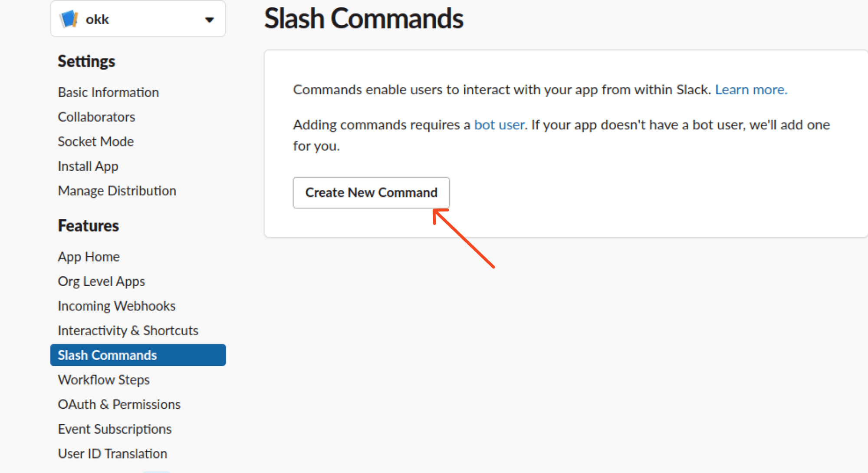This screenshot has width=868, height=473.
Task: Open Socket Mode settings
Action: pos(95,141)
